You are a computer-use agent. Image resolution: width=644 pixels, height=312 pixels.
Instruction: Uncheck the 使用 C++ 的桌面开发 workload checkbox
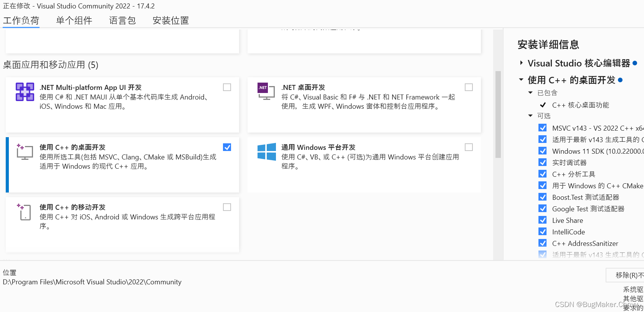tap(227, 147)
